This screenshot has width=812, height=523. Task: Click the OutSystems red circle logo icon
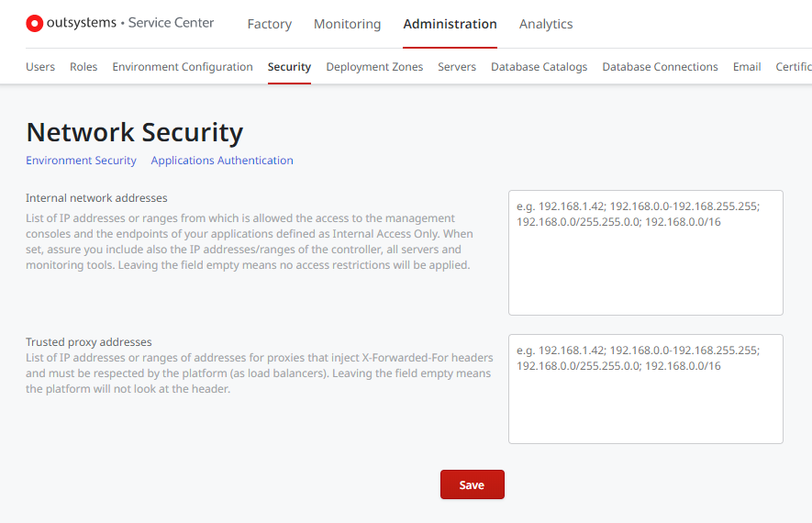[35, 23]
